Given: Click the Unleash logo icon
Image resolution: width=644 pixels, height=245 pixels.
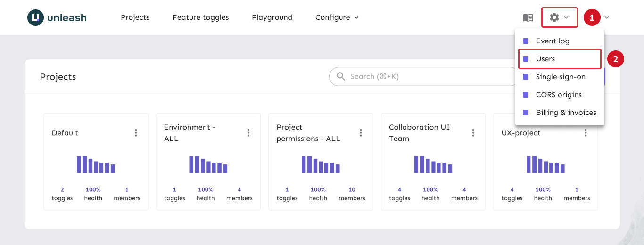Looking at the screenshot, I should [36, 17].
